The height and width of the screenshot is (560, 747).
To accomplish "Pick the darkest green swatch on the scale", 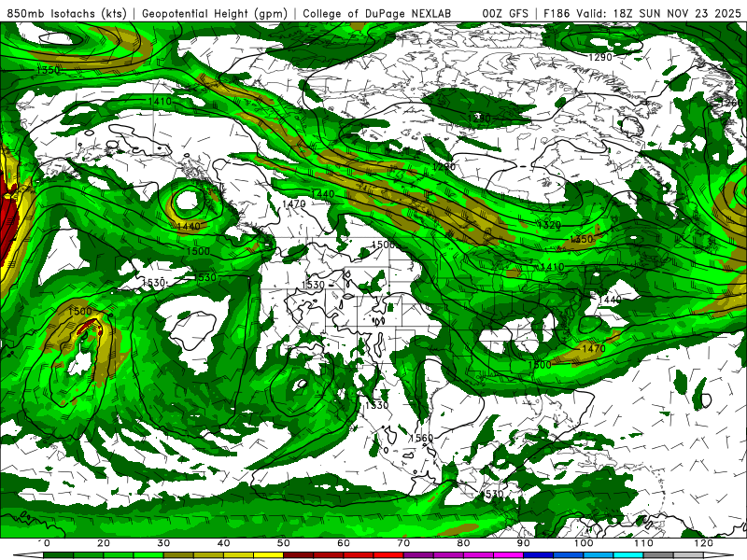I will click(58, 555).
